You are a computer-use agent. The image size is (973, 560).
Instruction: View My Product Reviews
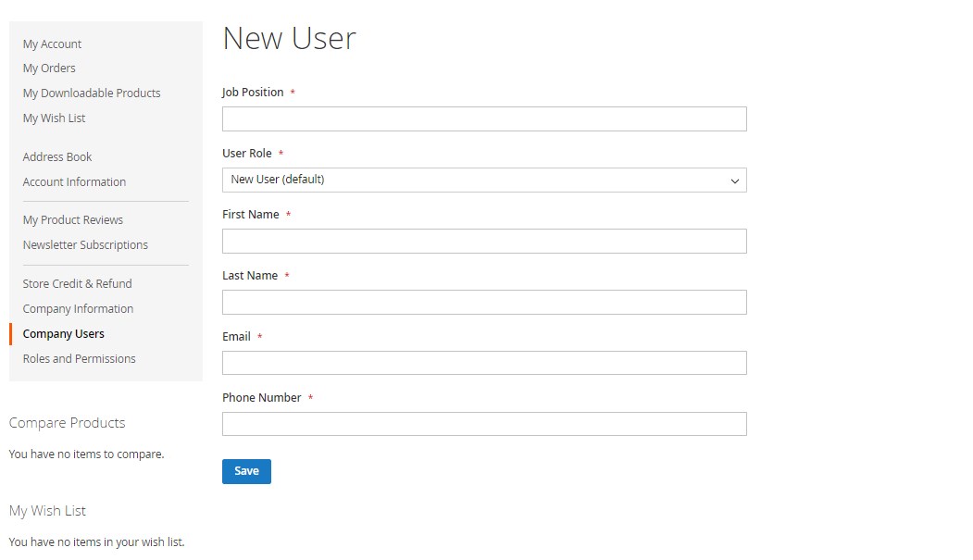pos(73,220)
